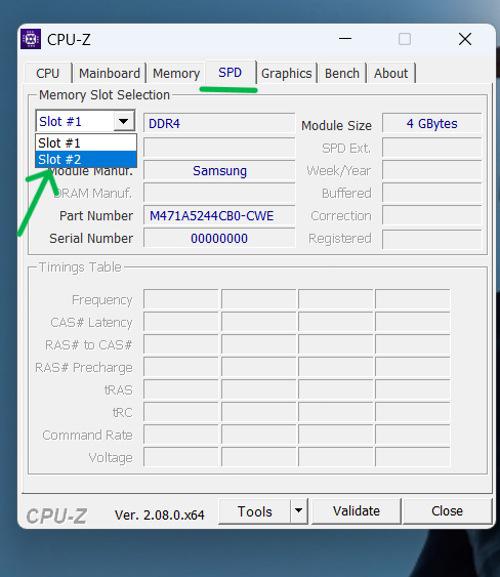
Task: Open the Memory tab
Action: (176, 73)
